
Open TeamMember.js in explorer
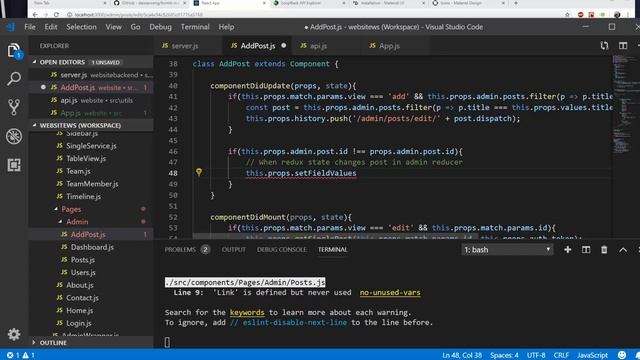coord(92,184)
